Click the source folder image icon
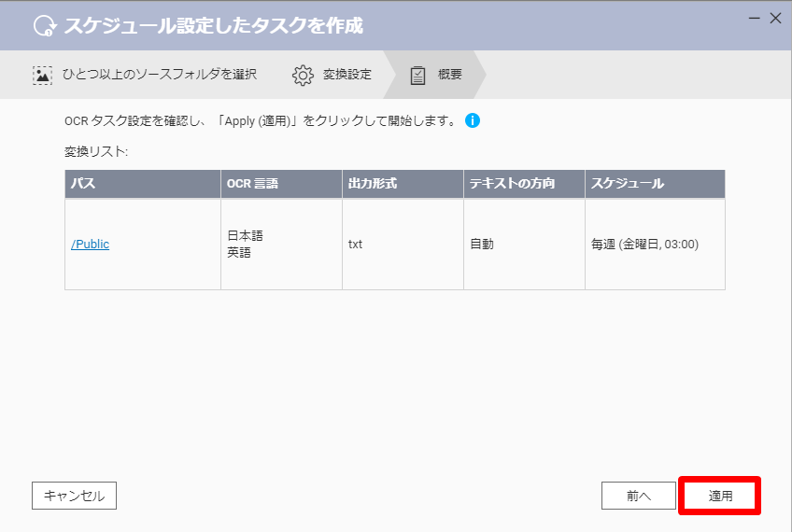 [42, 75]
